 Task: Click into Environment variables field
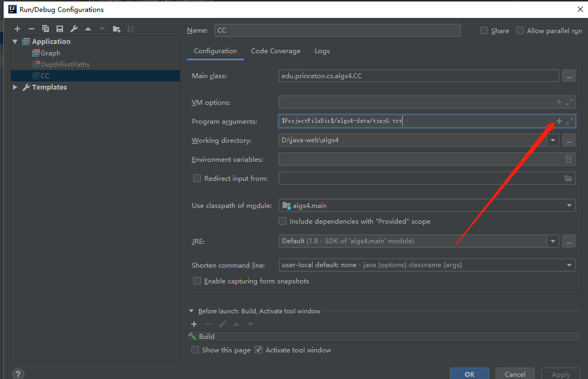427,159
